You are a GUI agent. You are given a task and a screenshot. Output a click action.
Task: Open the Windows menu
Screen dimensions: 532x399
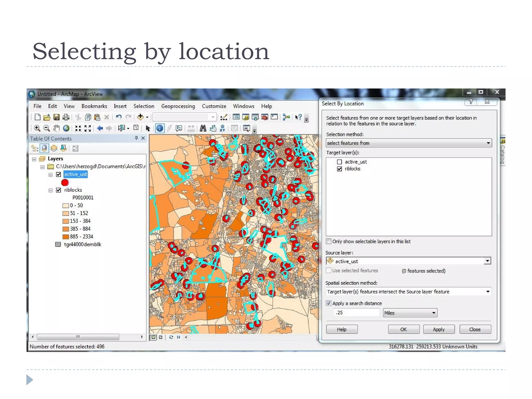pos(244,106)
